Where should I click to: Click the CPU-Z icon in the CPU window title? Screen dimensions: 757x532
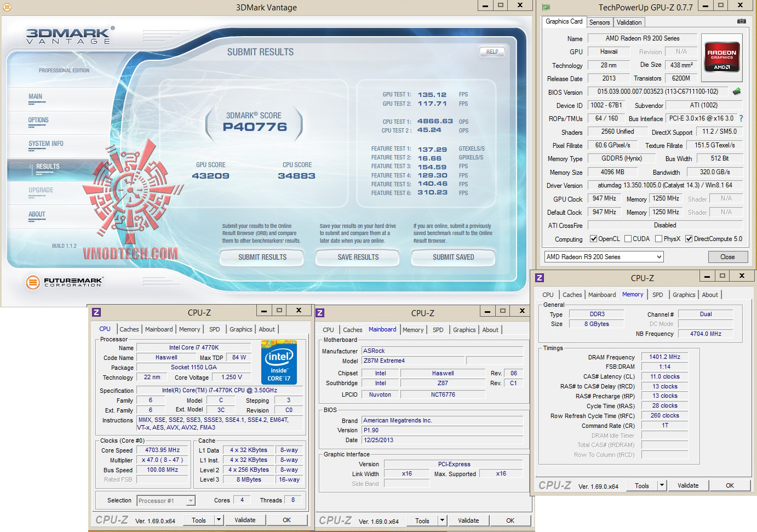pyautogui.click(x=96, y=312)
